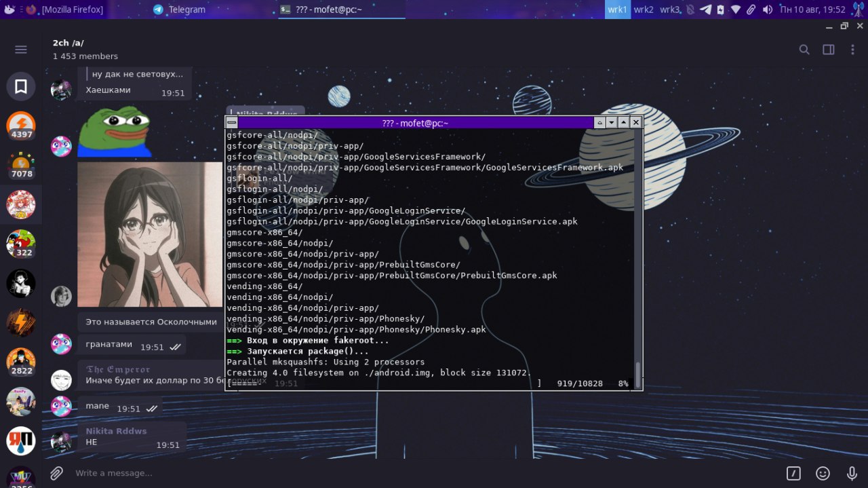868x488 pixels.
Task: Restore the Telegram window size button
Action: point(844,26)
